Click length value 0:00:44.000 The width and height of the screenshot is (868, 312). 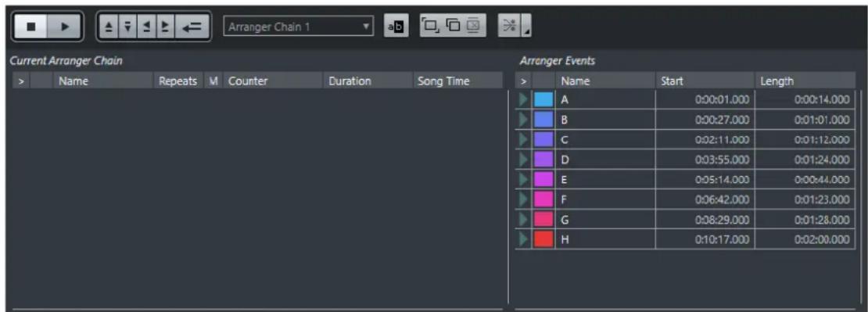pyautogui.click(x=822, y=179)
